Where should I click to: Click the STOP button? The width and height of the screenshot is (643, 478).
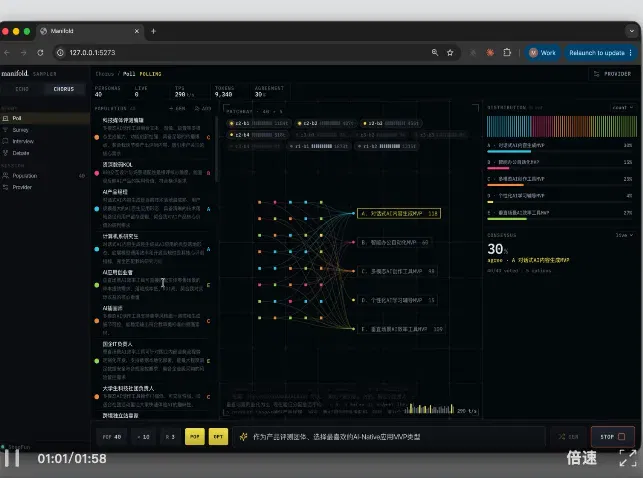coord(613,437)
